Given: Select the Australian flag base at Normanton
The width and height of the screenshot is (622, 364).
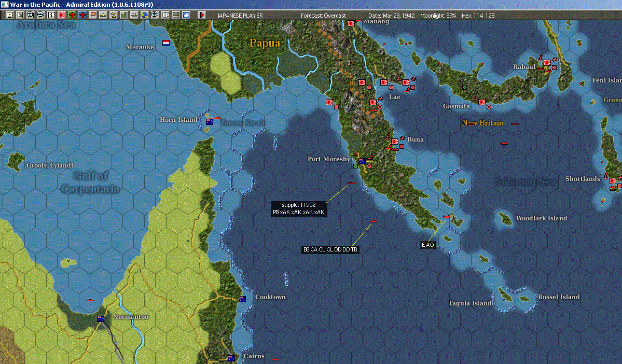Looking at the screenshot, I should coord(101,319).
